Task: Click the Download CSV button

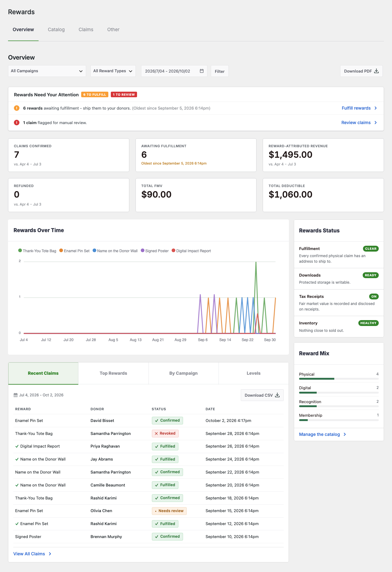Action: (x=262, y=395)
